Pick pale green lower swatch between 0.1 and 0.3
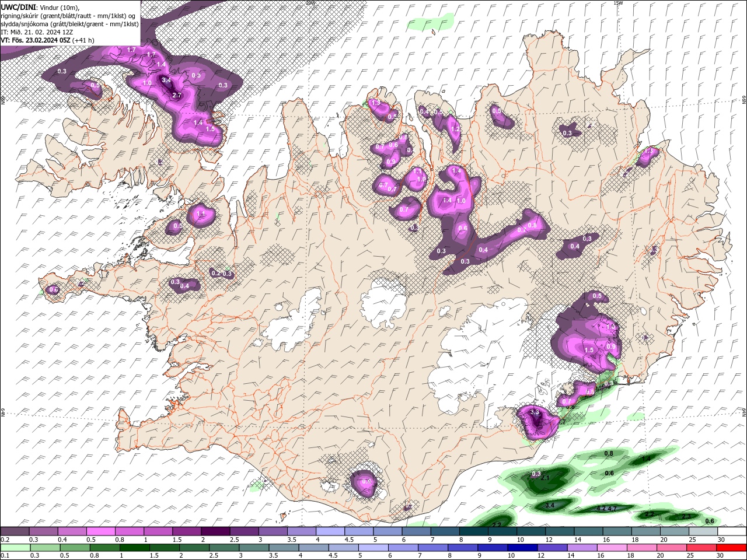Viewport: 747px width, 560px height. (x=15, y=548)
